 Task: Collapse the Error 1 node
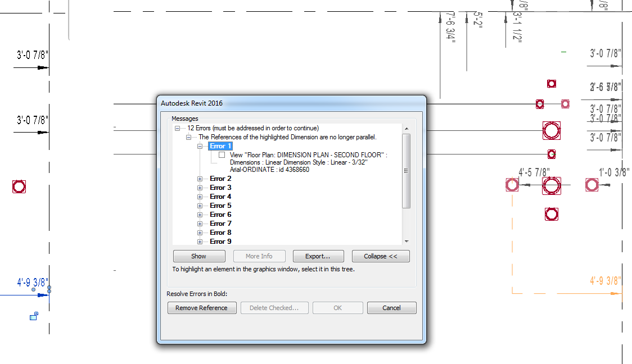pos(200,146)
